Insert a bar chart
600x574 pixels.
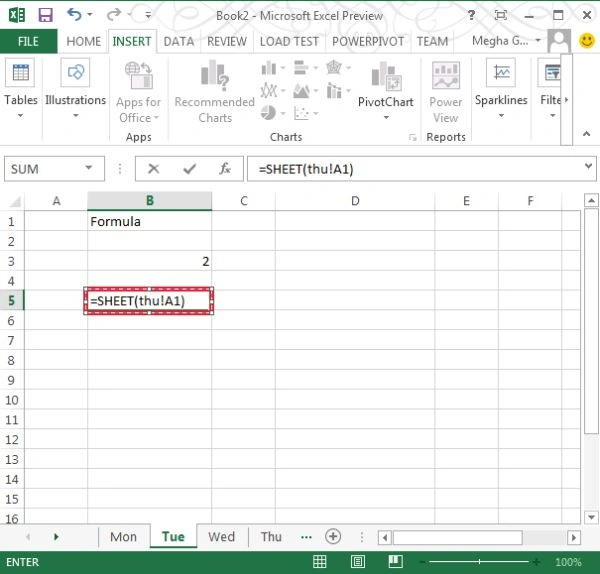coord(301,68)
